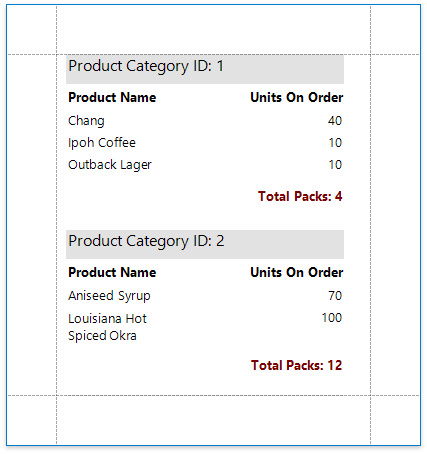Click the units value 10 for Outback Lager
This screenshot has height=454, width=427.
click(335, 165)
